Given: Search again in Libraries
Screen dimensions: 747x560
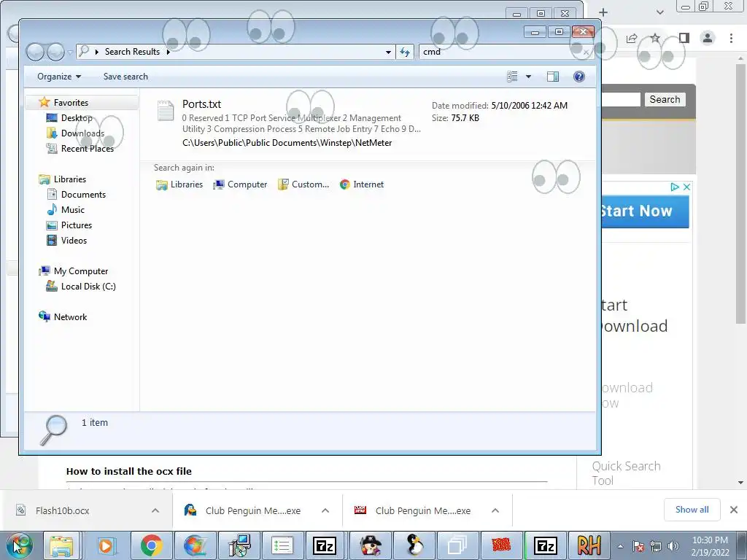Looking at the screenshot, I should 179,184.
